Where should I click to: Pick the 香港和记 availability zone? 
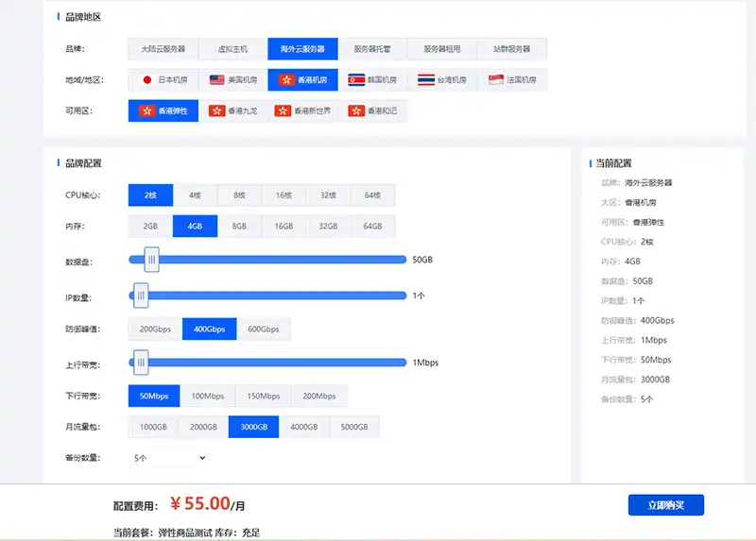pos(372,111)
